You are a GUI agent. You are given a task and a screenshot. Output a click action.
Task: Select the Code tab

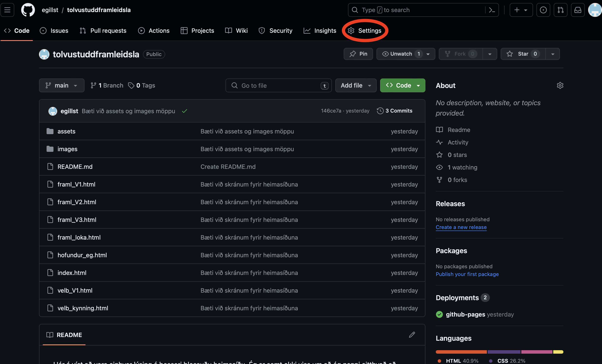(x=17, y=31)
